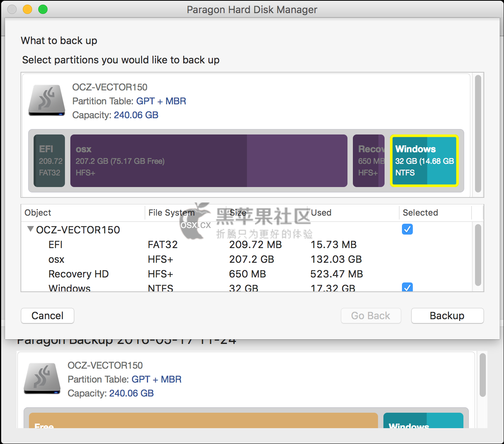504x444 pixels.
Task: Click the 240.06 GB capacity value in dialog
Action: point(136,115)
